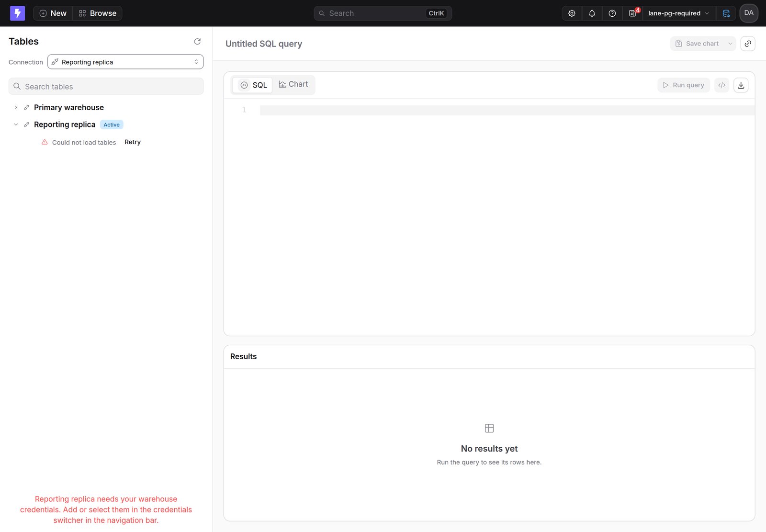
Task: Expand the Primary warehouse connection
Action: coord(16,107)
